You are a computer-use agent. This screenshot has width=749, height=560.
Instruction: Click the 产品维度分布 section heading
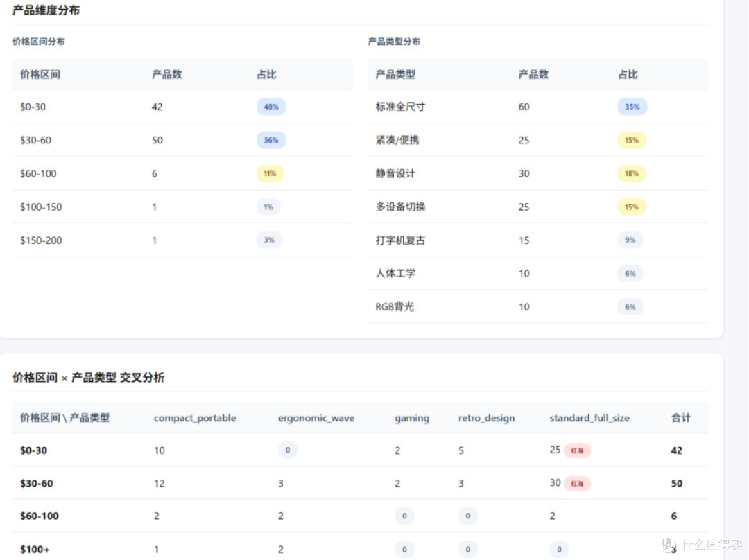tap(46, 10)
